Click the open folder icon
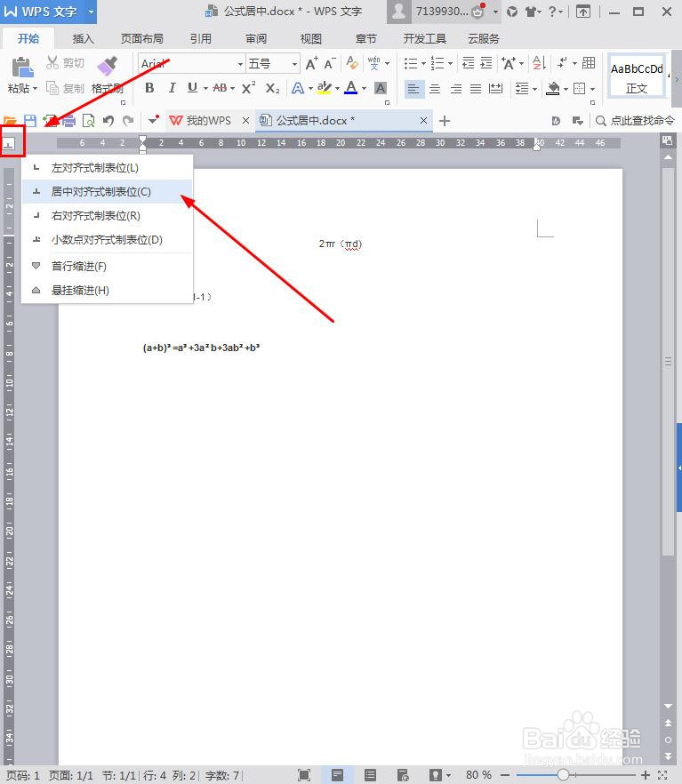 10,121
